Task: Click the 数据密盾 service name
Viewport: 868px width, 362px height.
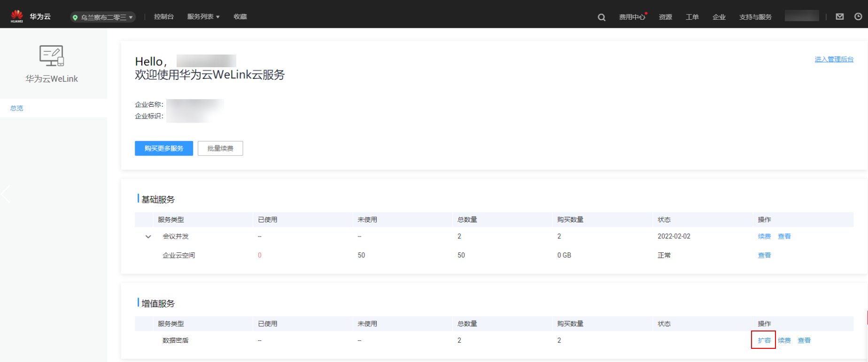Action: click(176, 340)
